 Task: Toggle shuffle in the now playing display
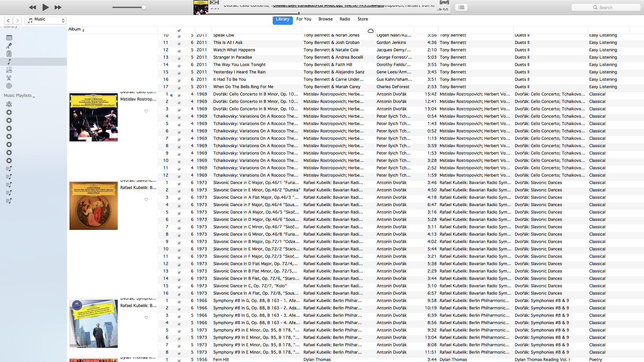[214, 2]
